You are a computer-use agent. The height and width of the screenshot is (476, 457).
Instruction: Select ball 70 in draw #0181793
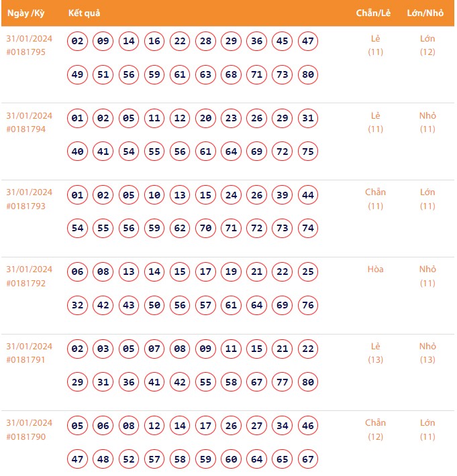pyautogui.click(x=206, y=229)
